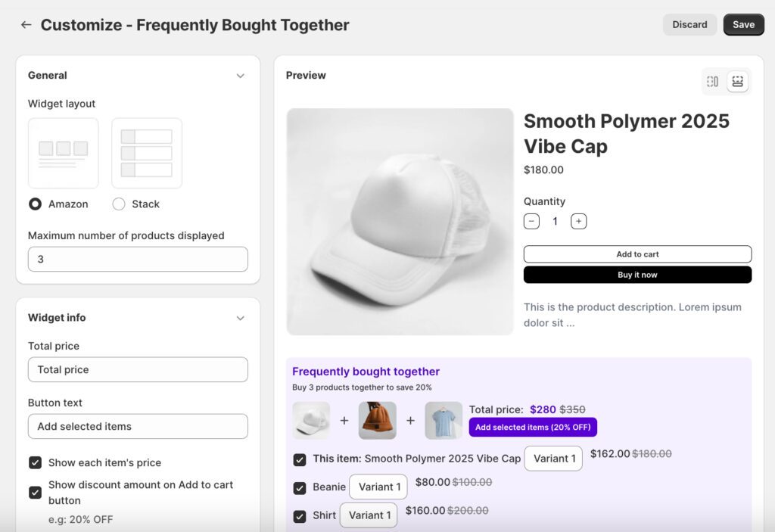Viewport: 775px width, 532px height.
Task: Increase quantity with plus icon
Action: click(x=579, y=222)
